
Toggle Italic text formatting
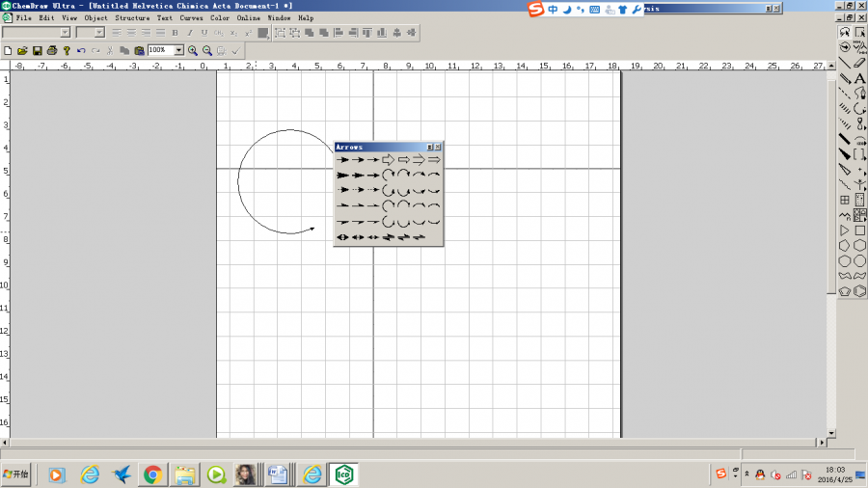point(189,33)
